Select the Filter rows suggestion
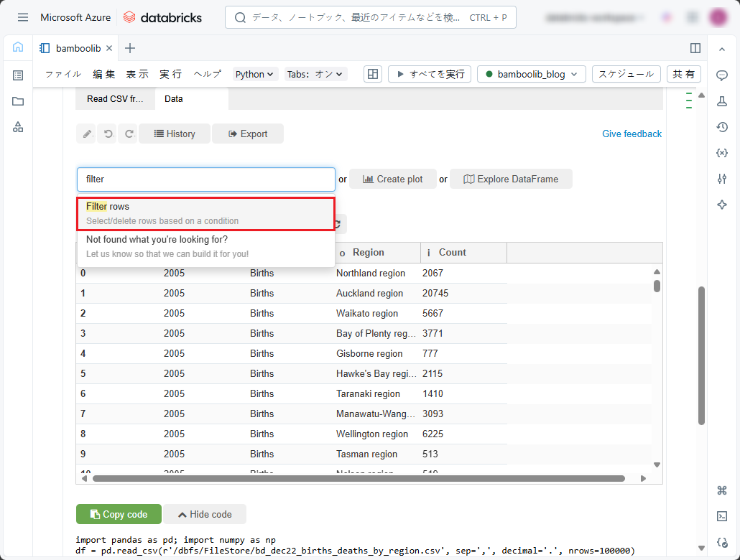 205,213
